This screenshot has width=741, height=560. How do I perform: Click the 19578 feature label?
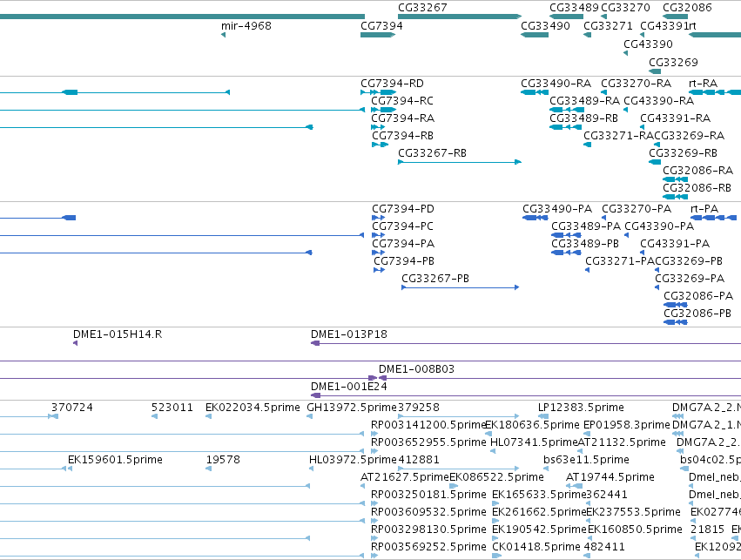[223, 461]
